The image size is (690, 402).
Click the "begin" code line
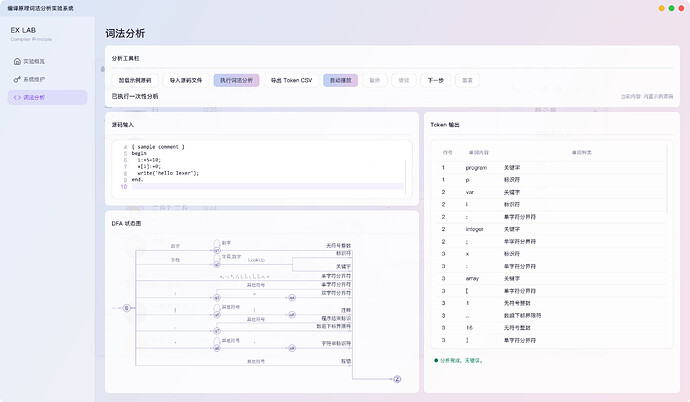tap(139, 153)
